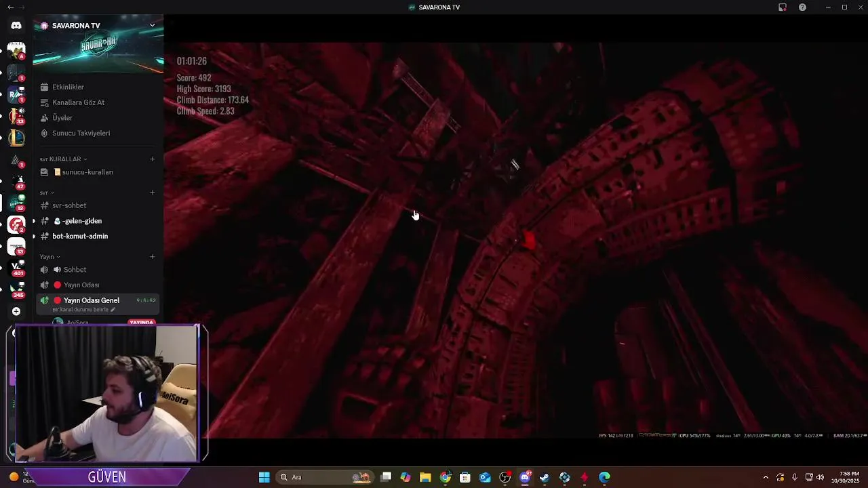Image resolution: width=868 pixels, height=488 pixels.
Task: Open File Explorer from the taskbar
Action: click(x=425, y=477)
